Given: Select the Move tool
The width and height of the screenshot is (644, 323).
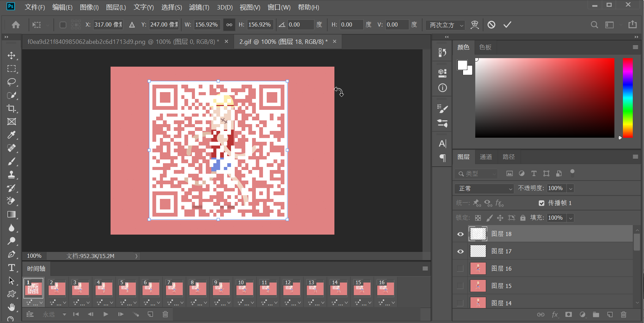Looking at the screenshot, I should pos(12,55).
